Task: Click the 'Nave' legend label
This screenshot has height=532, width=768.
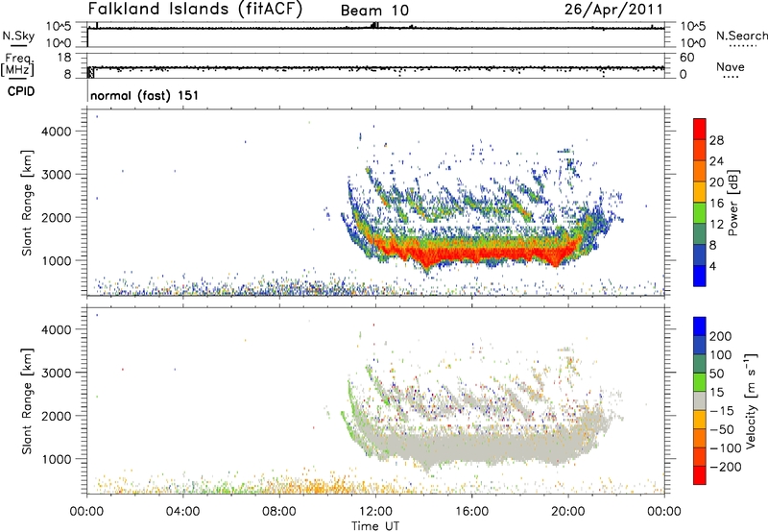Action: [x=730, y=66]
